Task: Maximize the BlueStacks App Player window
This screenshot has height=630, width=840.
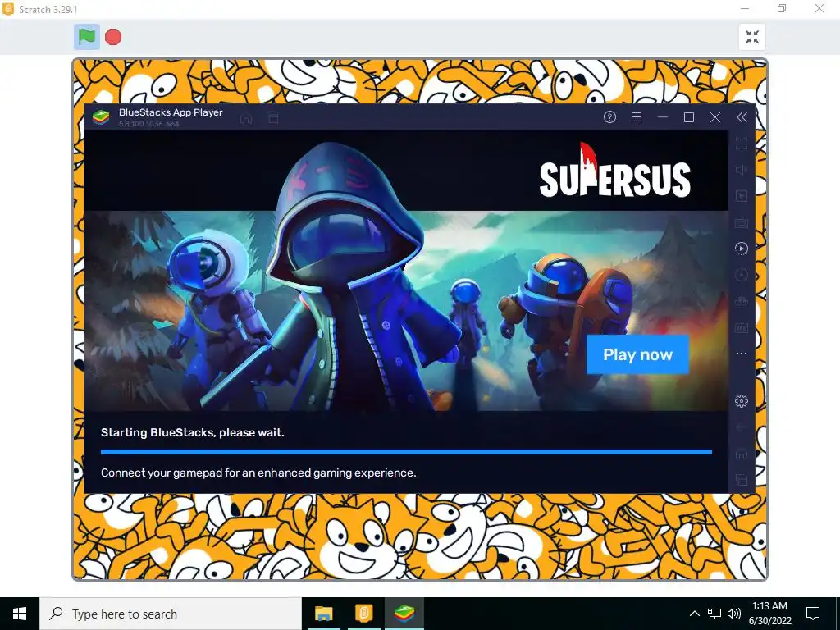Action: (689, 117)
